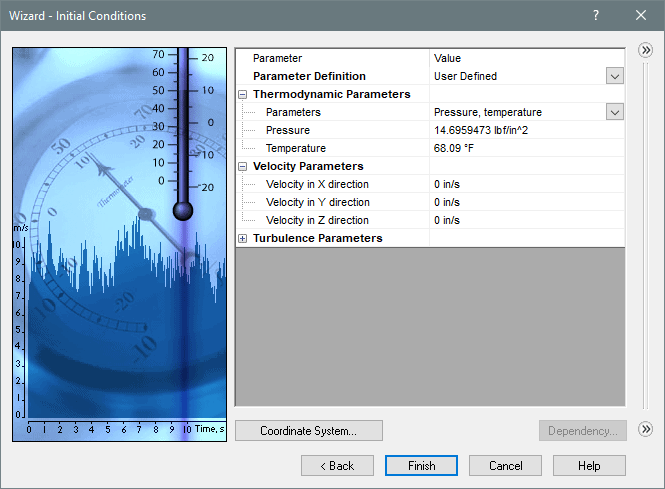Click the Finish button
Image resolution: width=665 pixels, height=489 pixels.
[421, 466]
